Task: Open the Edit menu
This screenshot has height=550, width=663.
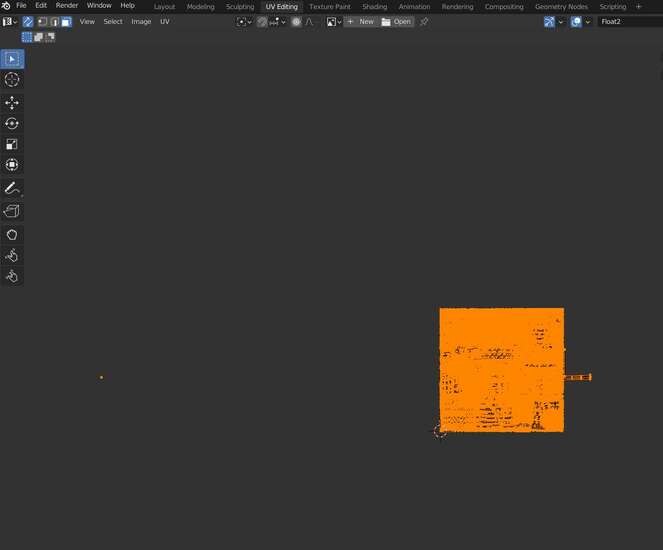Action: tap(41, 5)
